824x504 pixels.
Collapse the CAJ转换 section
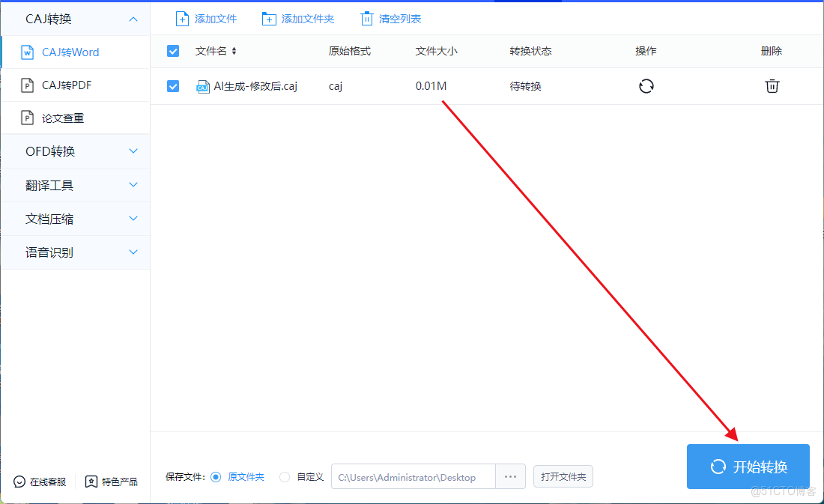[133, 18]
